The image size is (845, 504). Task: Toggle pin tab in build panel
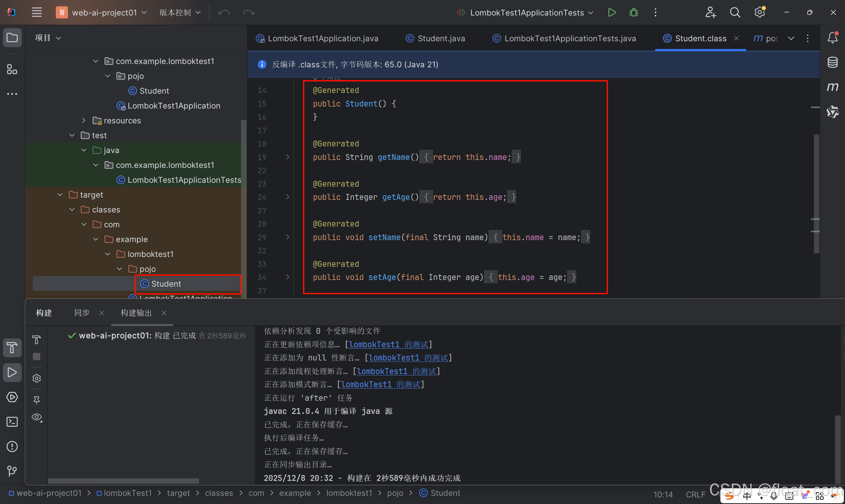[37, 400]
